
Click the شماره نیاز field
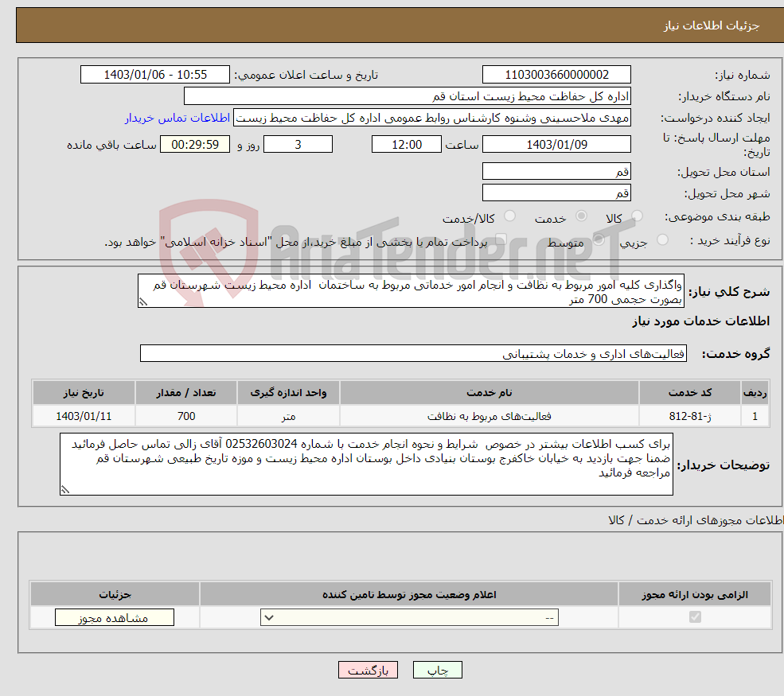(x=556, y=75)
